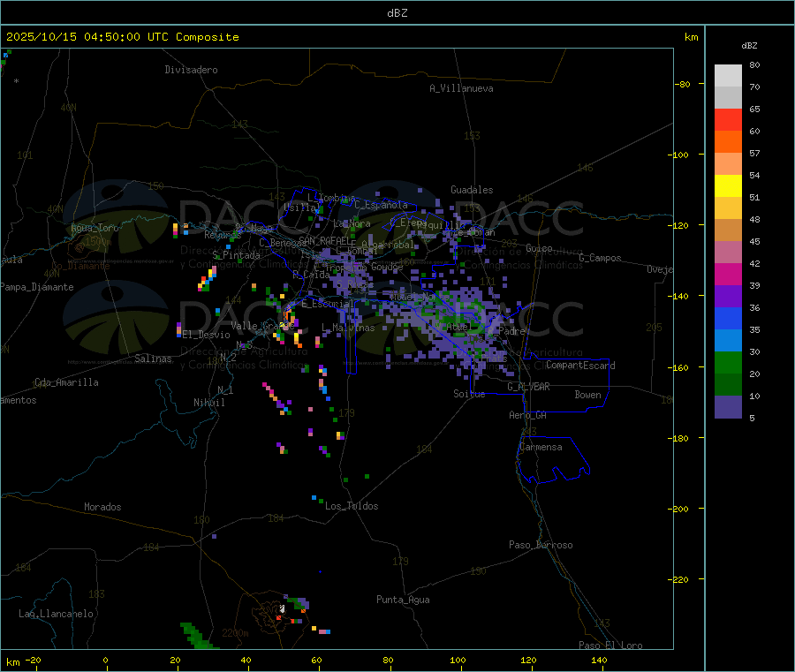Click the 100 km x-axis tick label
This screenshot has height=672, width=795.
[x=458, y=660]
